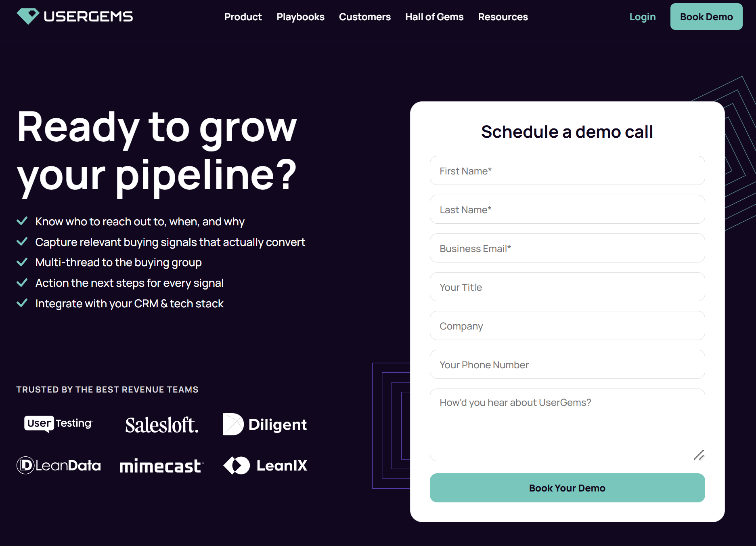Click the UserGems diamond logo icon
The width and height of the screenshot is (756, 546).
[x=28, y=16]
